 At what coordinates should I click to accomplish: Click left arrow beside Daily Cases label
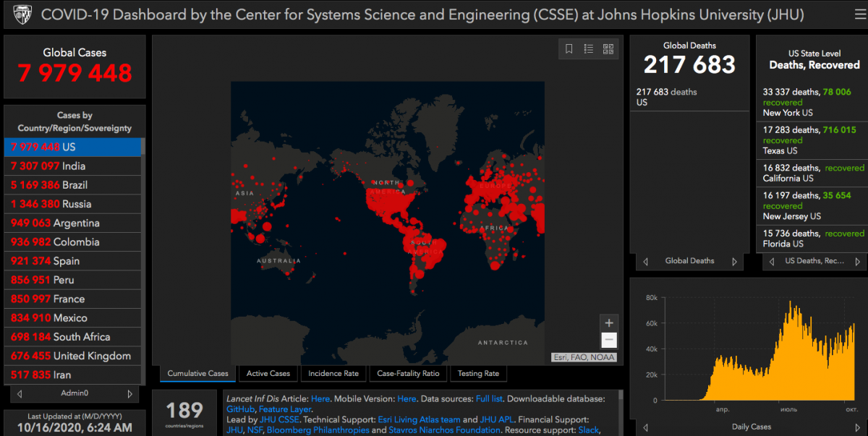tap(645, 427)
